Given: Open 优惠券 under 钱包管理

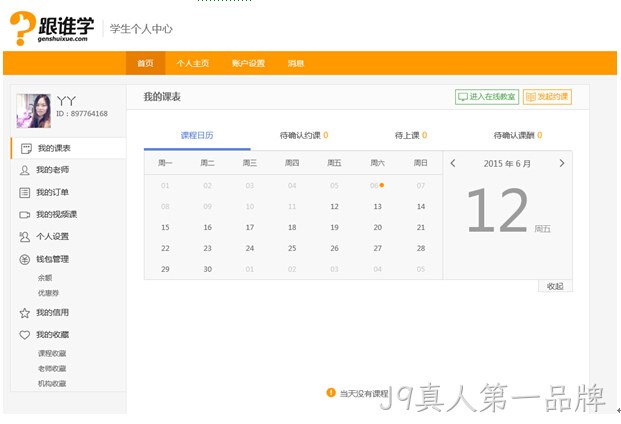Looking at the screenshot, I should coord(48,293).
